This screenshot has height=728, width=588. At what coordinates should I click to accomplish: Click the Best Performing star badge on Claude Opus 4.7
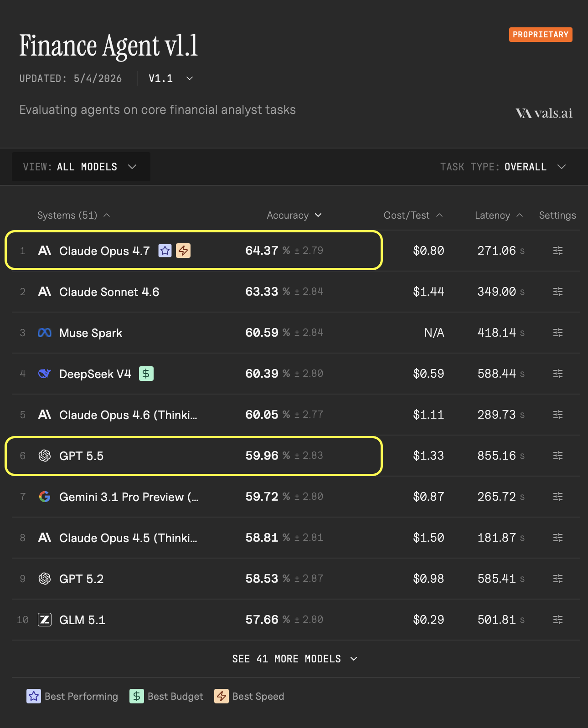point(165,251)
